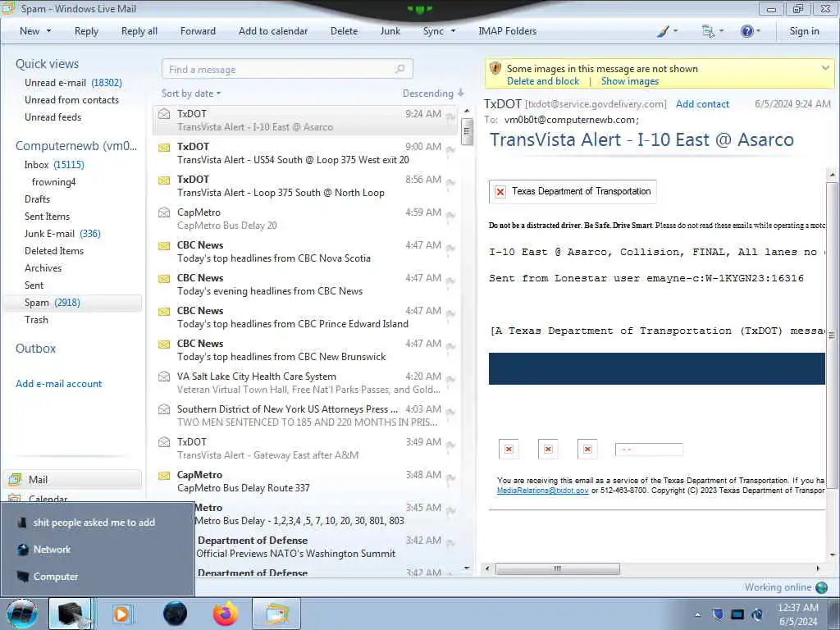Flag the CBC Nova Scotia headlines message

pos(450,248)
